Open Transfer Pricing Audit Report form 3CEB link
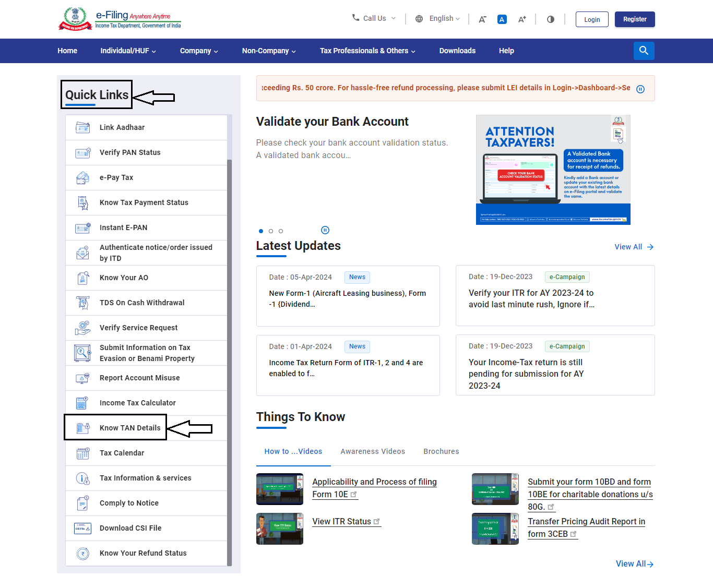Image resolution: width=713 pixels, height=588 pixels. [x=586, y=527]
